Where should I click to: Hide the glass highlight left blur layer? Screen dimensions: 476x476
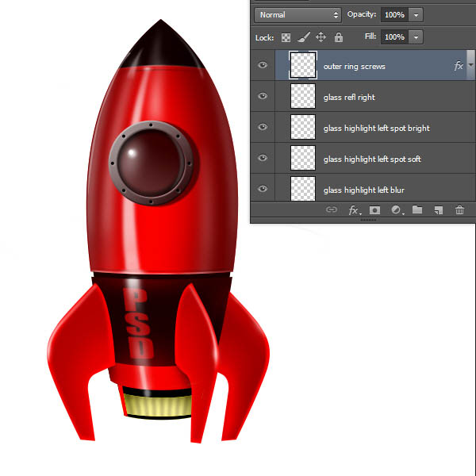coord(263,190)
